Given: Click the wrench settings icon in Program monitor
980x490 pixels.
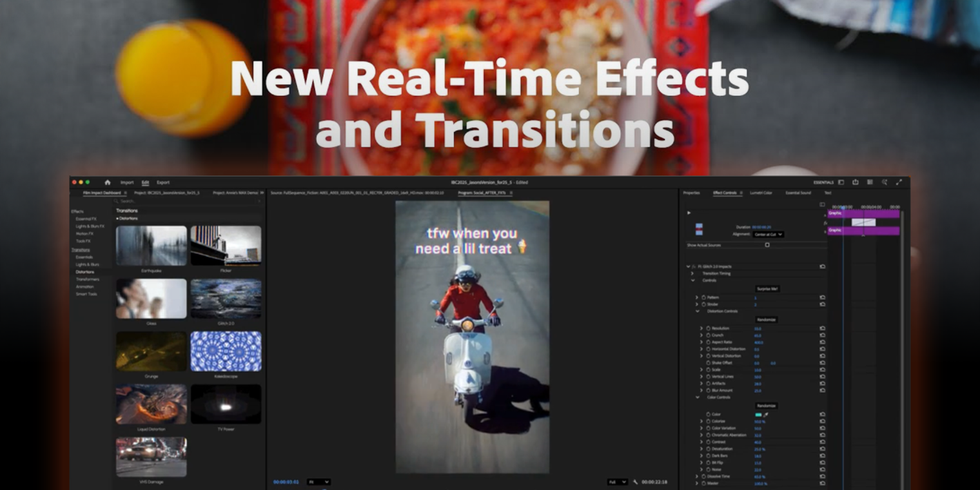Looking at the screenshot, I should click(634, 482).
